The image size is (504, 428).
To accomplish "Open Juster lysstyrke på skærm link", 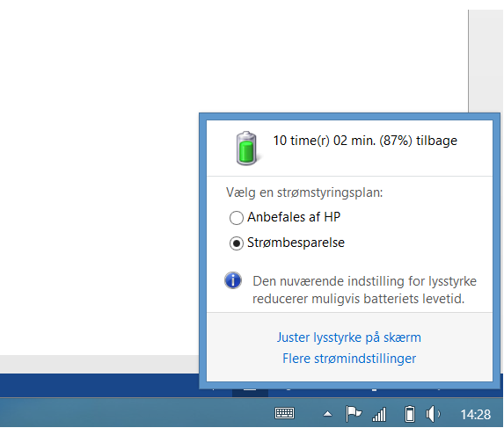I will [349, 337].
